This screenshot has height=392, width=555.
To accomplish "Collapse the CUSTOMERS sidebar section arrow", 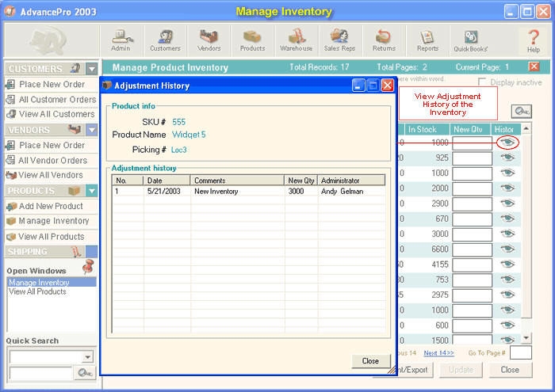I will (92, 69).
